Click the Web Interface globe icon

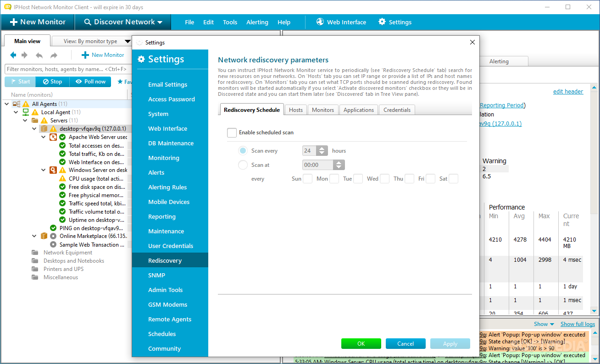[320, 22]
